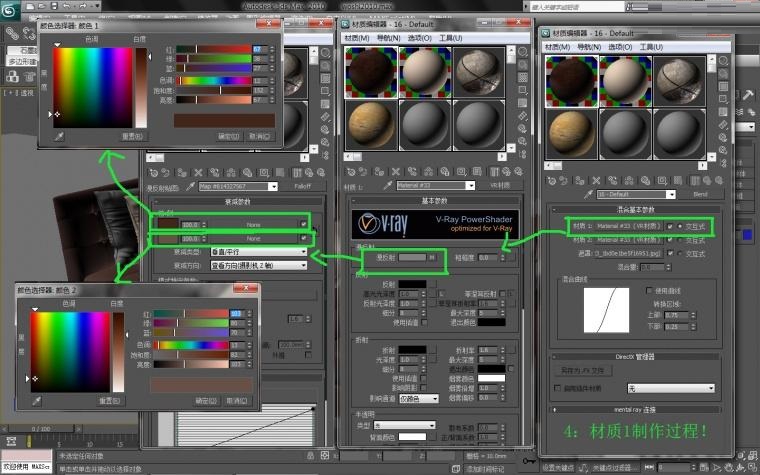Toggle Backlight icon in Blend material editor
The image size is (760, 475).
(x=723, y=74)
